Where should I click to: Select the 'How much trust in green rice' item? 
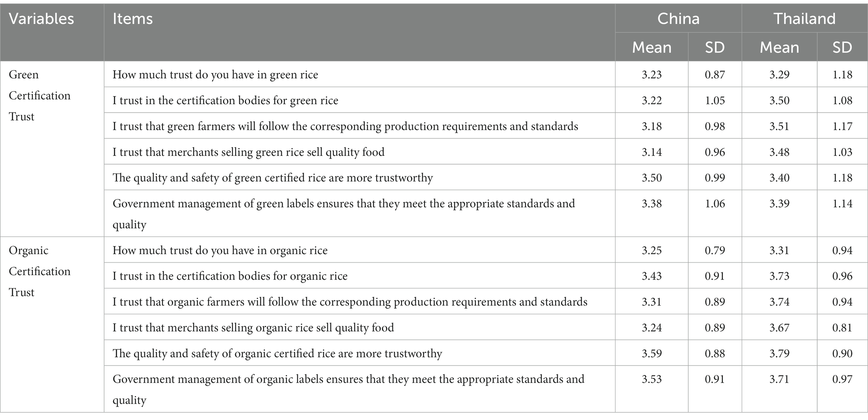tap(215, 75)
